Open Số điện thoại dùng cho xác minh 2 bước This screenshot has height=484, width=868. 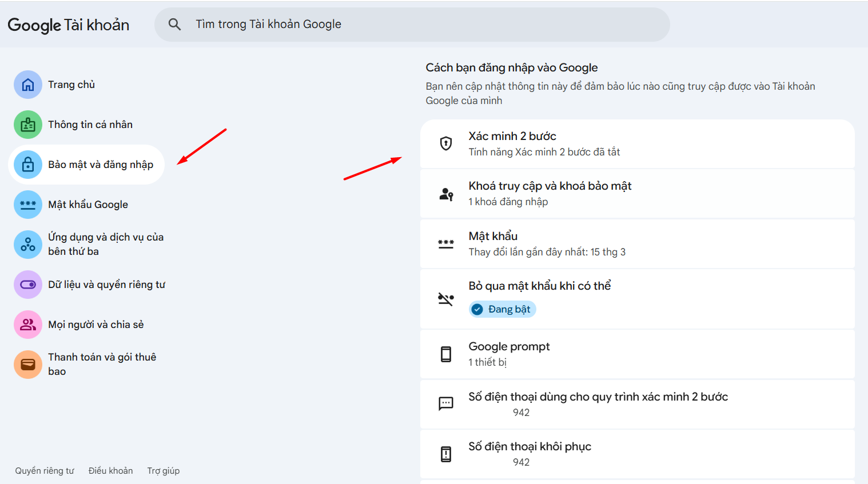click(637, 405)
